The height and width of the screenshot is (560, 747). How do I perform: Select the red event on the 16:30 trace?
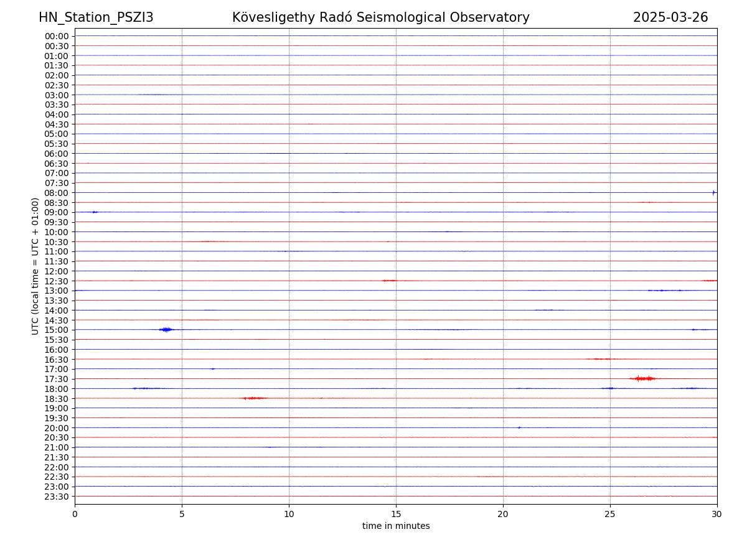click(x=603, y=359)
